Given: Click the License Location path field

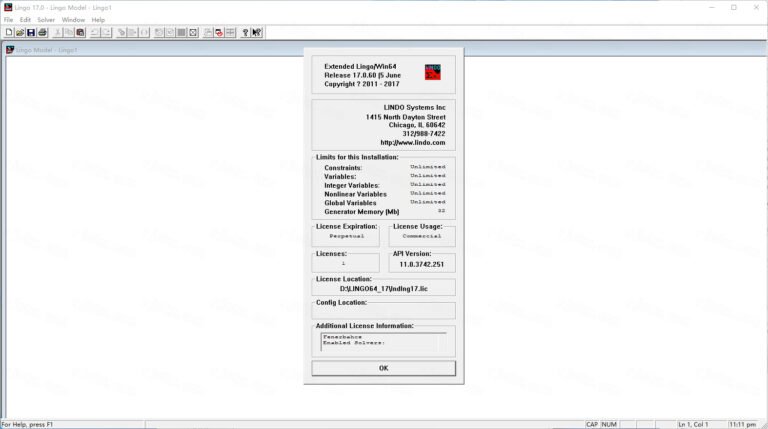Looking at the screenshot, I should click(384, 289).
